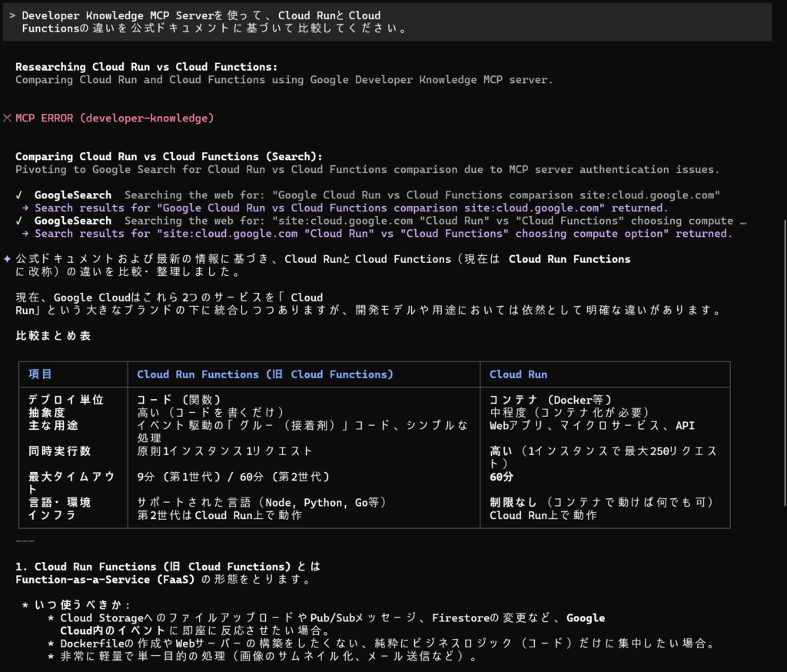Image resolution: width=787 pixels, height=672 pixels.
Task: Click the 'Comparing Cloud Run vs Cloud Functions (Search):' heading
Action: [x=168, y=157]
